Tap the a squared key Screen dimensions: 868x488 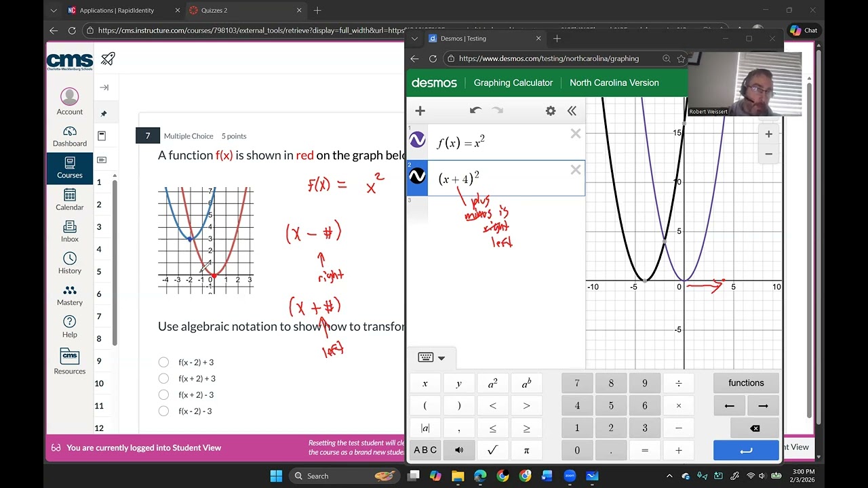493,384
